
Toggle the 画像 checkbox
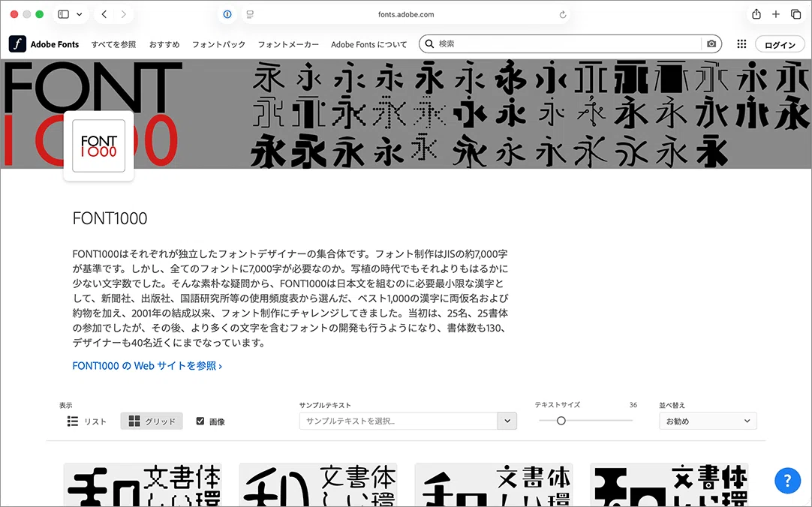(x=200, y=421)
